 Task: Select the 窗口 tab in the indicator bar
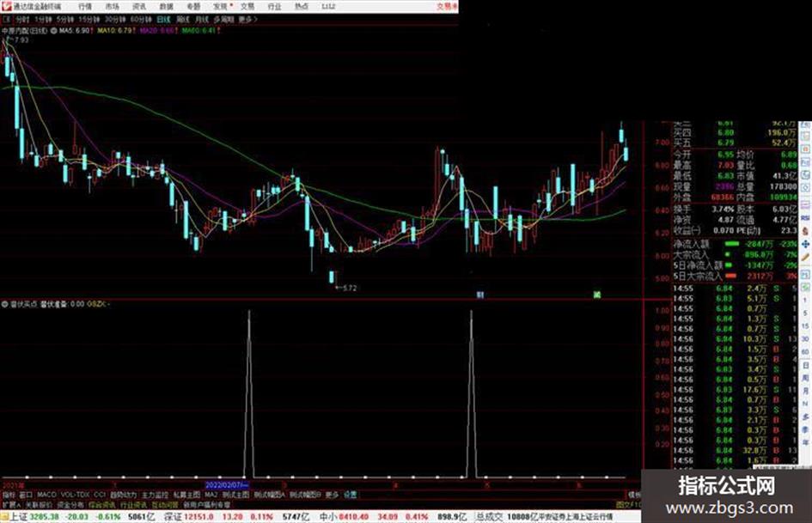click(26, 495)
